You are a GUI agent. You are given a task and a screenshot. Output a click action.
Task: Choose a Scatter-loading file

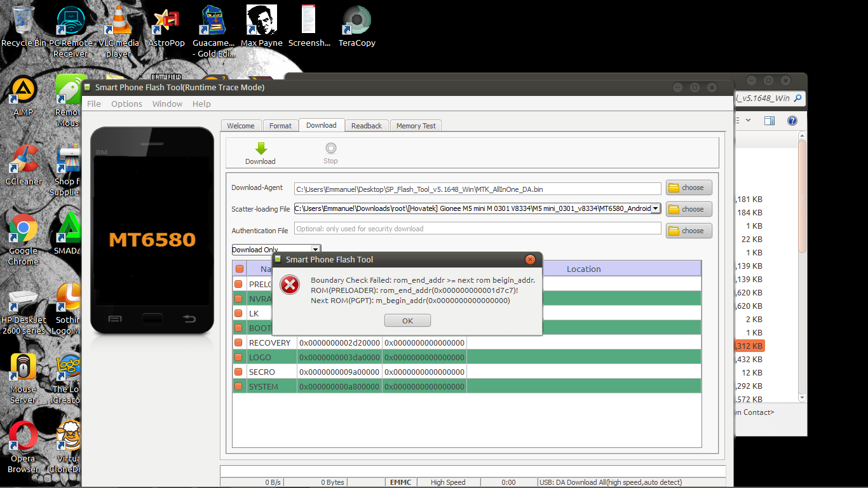pos(689,209)
